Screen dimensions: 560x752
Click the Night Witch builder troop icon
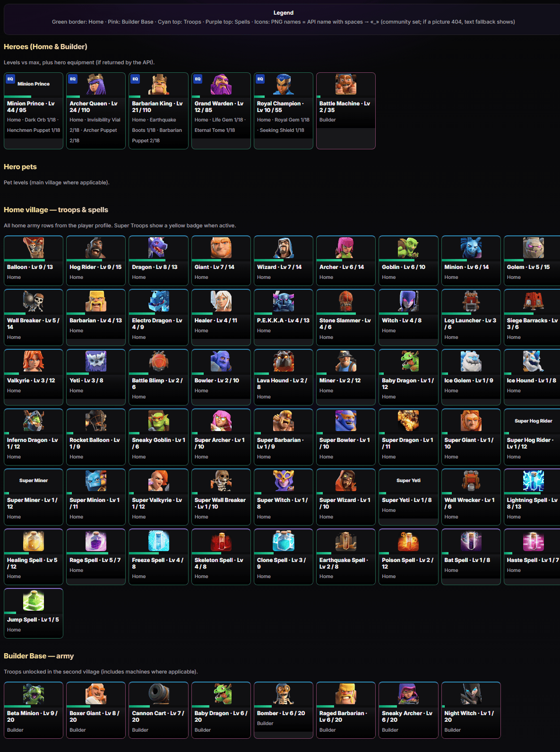point(471,694)
